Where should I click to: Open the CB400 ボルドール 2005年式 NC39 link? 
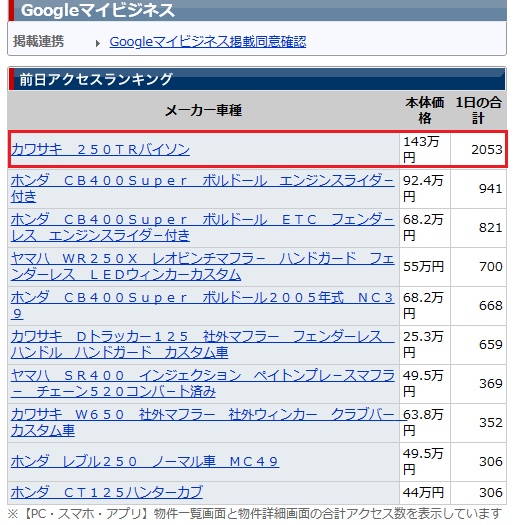coord(203,305)
